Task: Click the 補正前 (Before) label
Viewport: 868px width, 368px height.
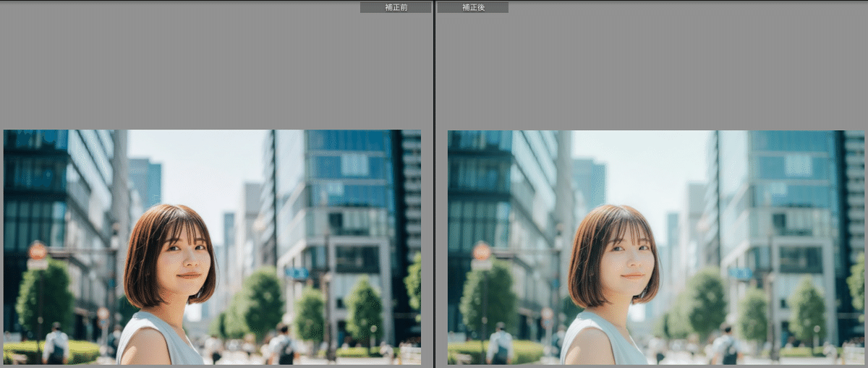Action: click(x=395, y=7)
